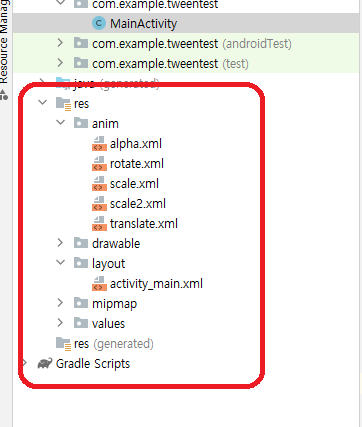Viewport: 362px width, 427px height.
Task: Click the res folder icon
Action: pyautogui.click(x=63, y=104)
